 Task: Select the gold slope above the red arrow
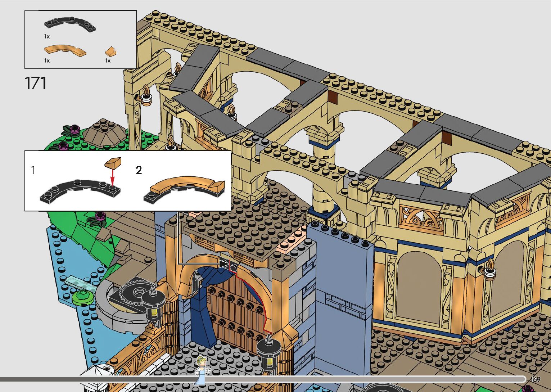[113, 163]
